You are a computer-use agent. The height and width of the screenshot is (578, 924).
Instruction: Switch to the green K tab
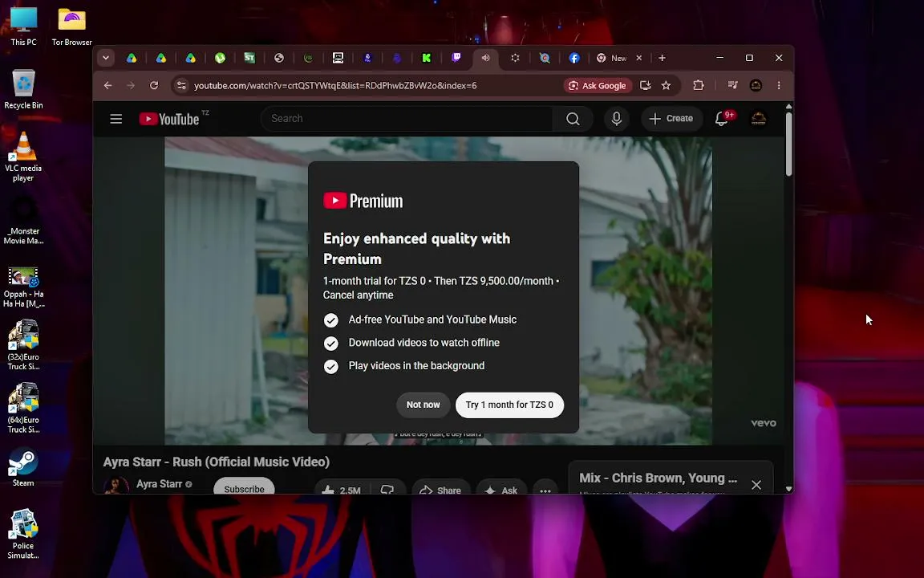426,58
